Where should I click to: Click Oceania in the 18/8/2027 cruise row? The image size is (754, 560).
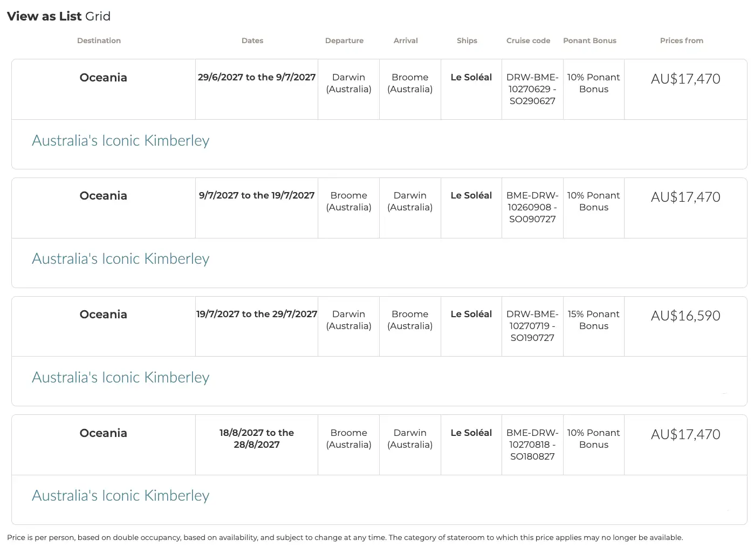(104, 433)
